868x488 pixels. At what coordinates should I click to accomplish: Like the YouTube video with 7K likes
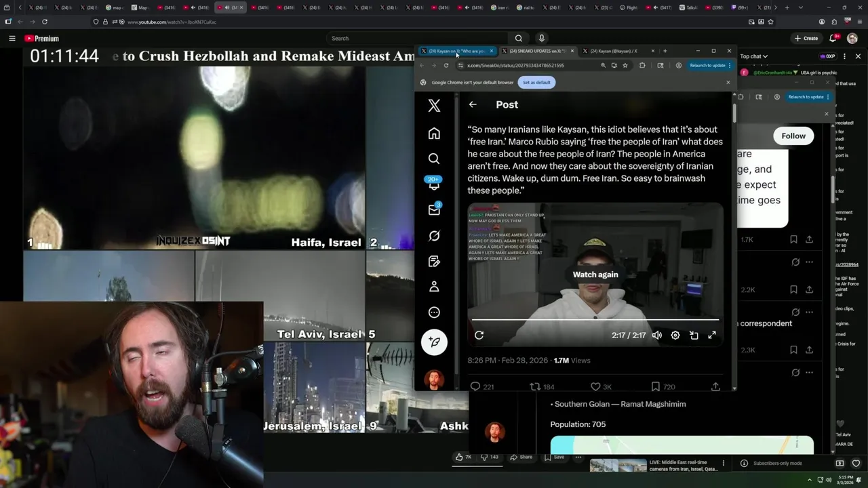click(464, 457)
